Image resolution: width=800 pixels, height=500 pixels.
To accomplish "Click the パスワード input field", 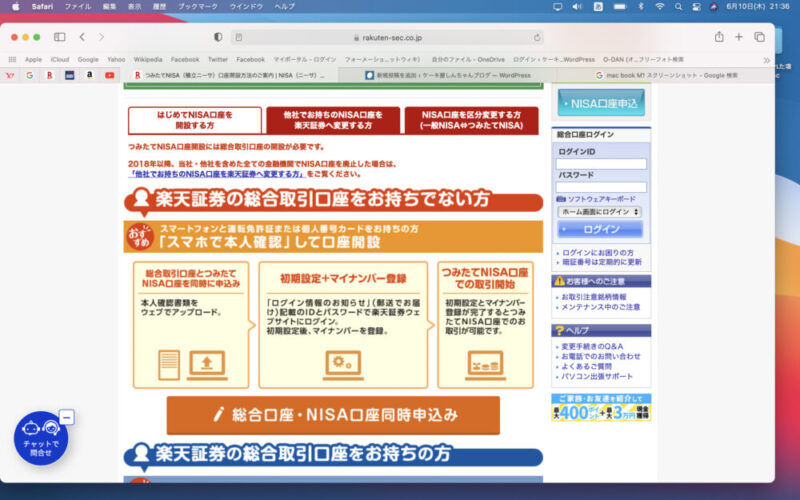I will [601, 187].
